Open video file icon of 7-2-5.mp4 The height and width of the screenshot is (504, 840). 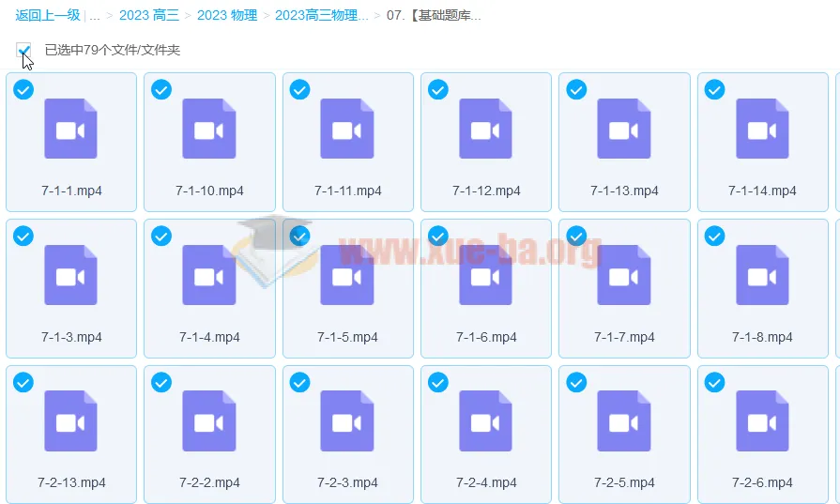(623, 421)
